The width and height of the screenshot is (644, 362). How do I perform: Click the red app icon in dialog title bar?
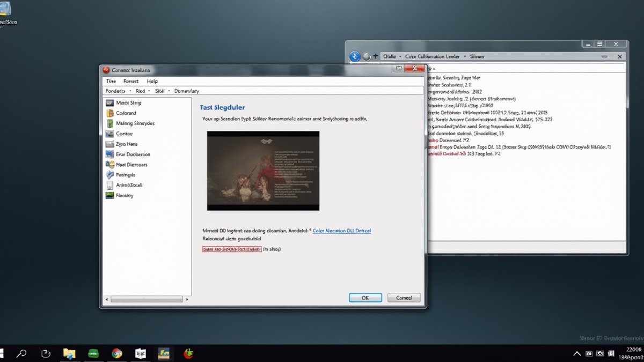[106, 70]
